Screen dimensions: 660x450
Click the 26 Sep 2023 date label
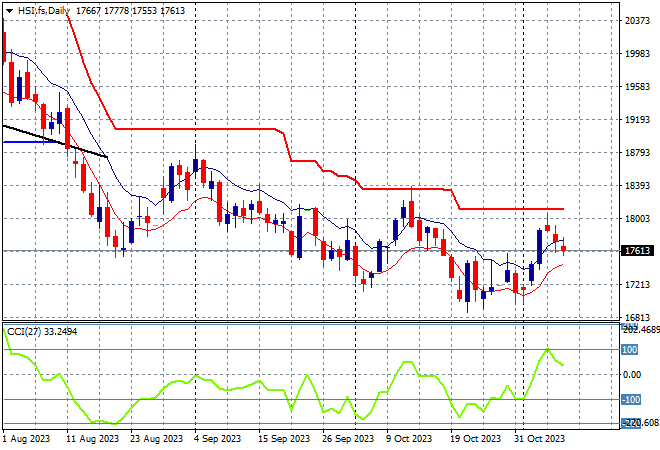tap(348, 439)
